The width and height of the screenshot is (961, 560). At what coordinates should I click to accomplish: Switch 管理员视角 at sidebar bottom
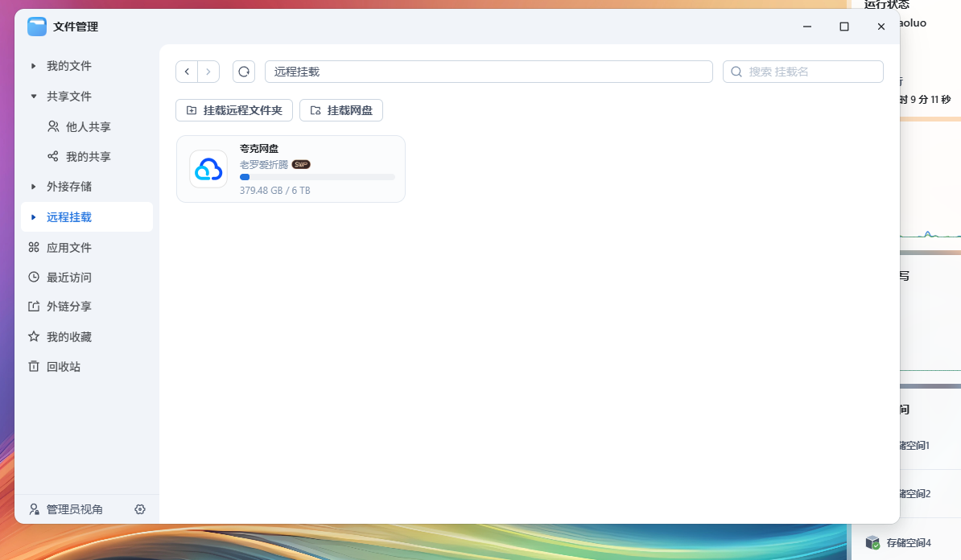click(75, 509)
